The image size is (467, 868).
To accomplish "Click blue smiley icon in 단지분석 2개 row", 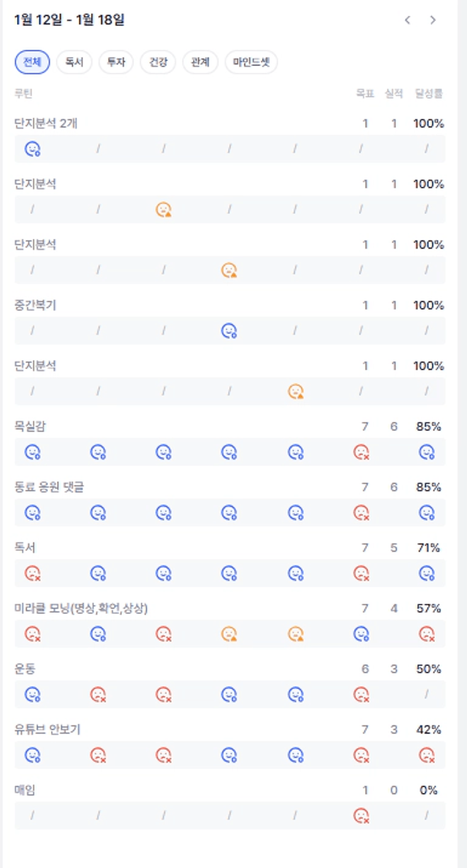I will pyautogui.click(x=32, y=149).
